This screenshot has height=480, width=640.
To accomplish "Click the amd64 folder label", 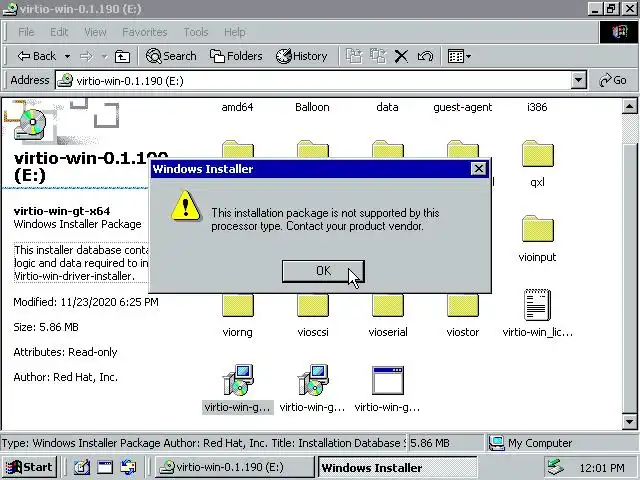I will (237, 107).
